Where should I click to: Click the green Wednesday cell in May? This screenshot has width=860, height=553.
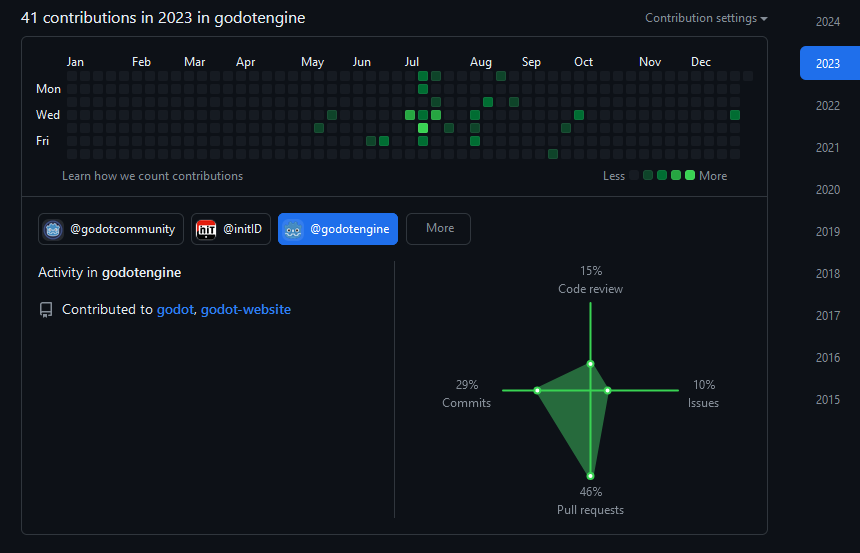(x=332, y=115)
